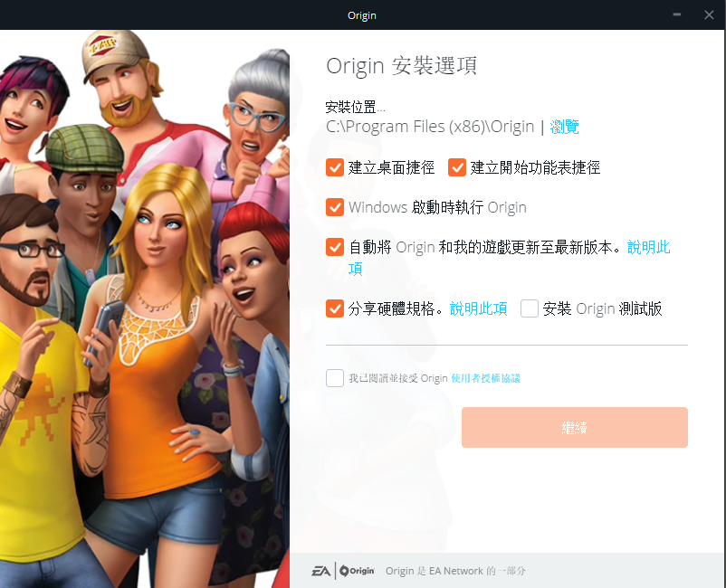Disable automatic Origin and game updates checkbox

335,247
